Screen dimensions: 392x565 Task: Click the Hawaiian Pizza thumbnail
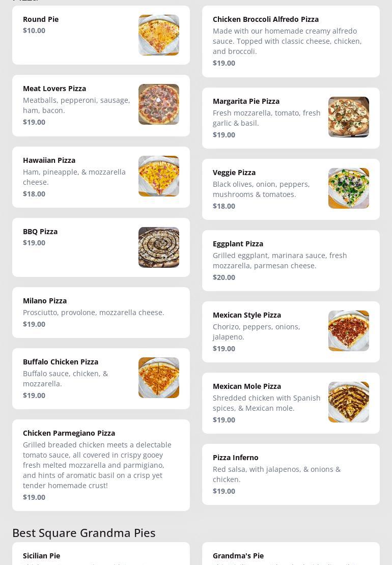point(158,176)
